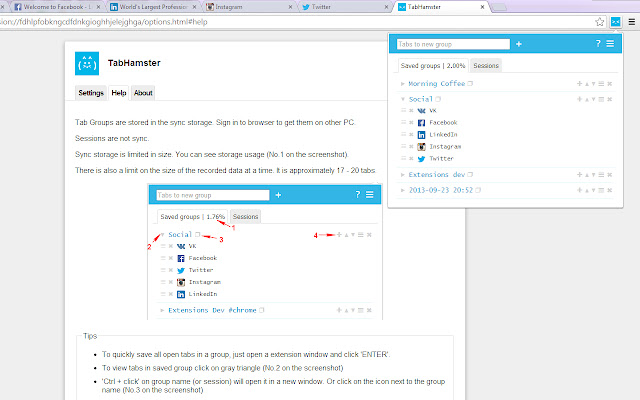This screenshot has height=400, width=640.
Task: Focus the Tabs to new group input in popup
Action: pos(453,44)
